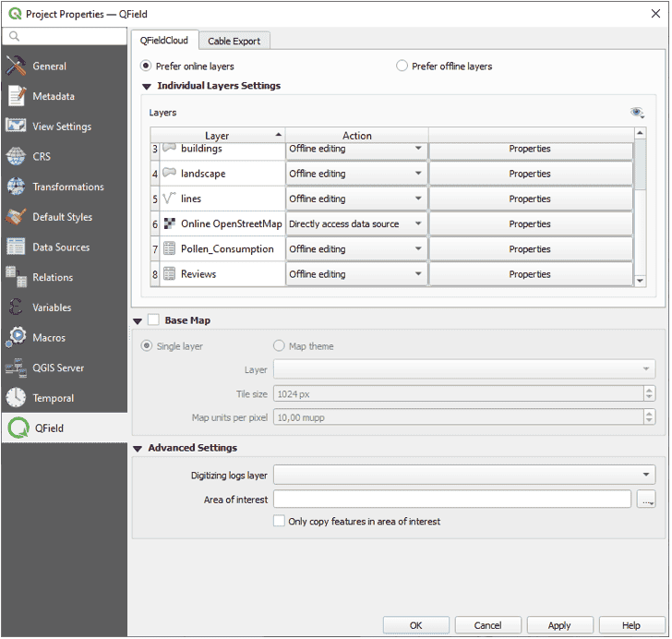This screenshot has height=639, width=672.
Task: Select Prefer offline layers option
Action: (x=402, y=66)
